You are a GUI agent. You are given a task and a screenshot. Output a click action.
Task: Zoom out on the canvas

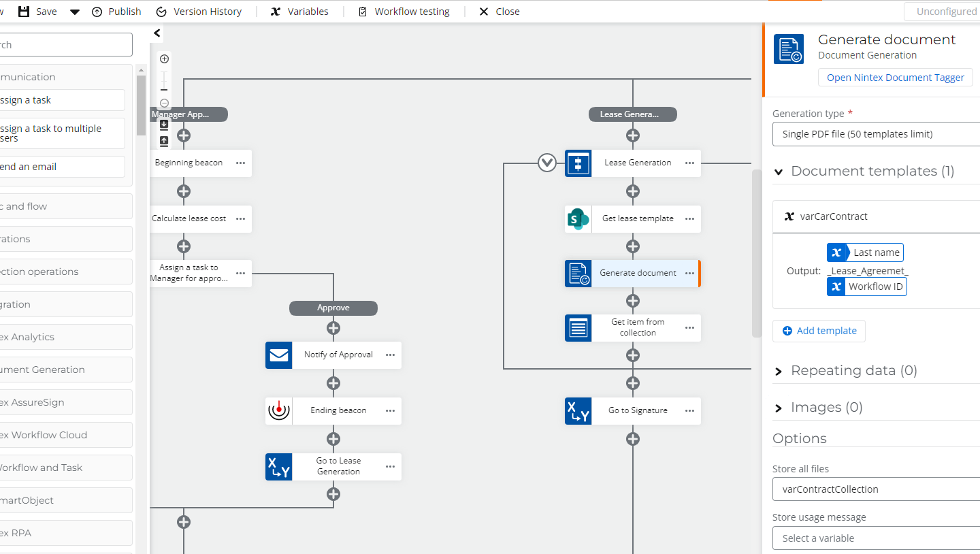pyautogui.click(x=164, y=103)
